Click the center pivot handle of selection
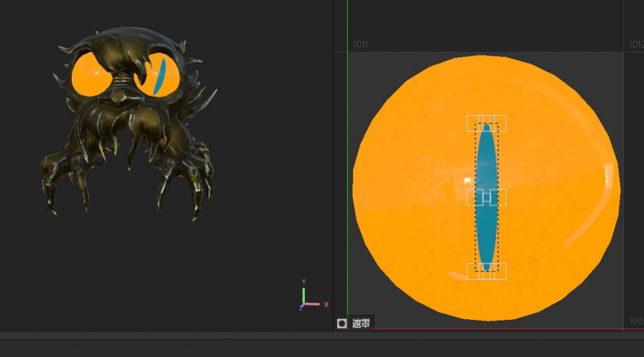This screenshot has height=357, width=644. [x=487, y=197]
